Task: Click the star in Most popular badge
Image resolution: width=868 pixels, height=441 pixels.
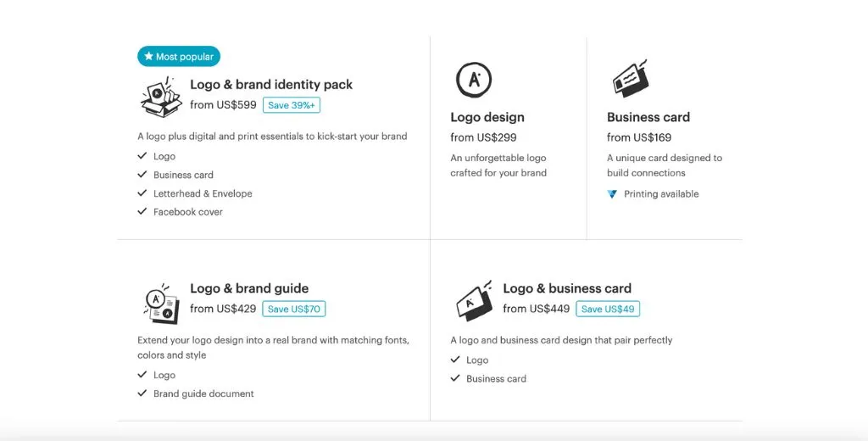Action: pyautogui.click(x=148, y=57)
